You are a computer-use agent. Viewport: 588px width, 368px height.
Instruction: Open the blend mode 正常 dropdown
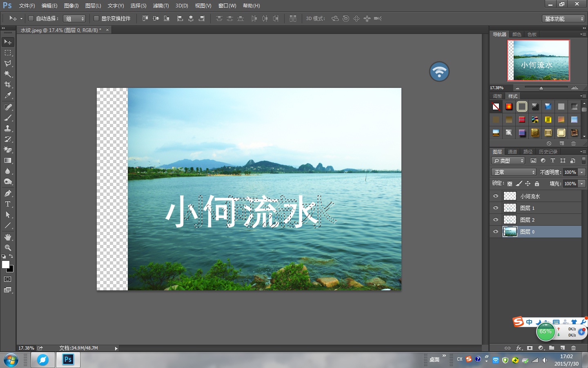pos(514,172)
